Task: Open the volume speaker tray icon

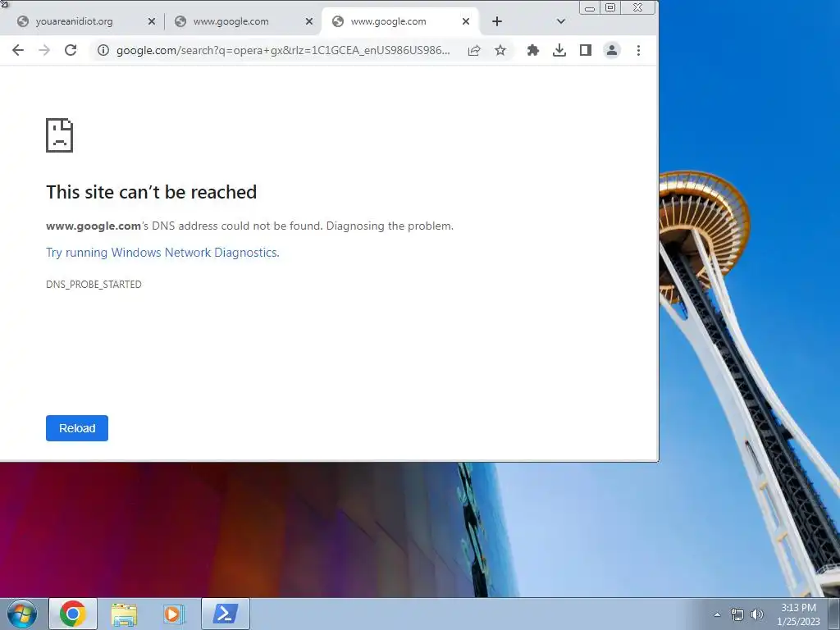Action: [x=757, y=614]
